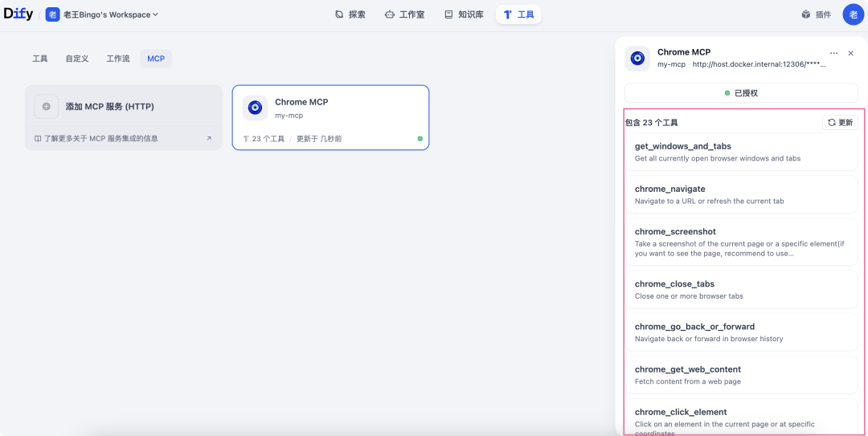Close the Chrome MCP detail panel
The height and width of the screenshot is (436, 868).
pos(851,53)
